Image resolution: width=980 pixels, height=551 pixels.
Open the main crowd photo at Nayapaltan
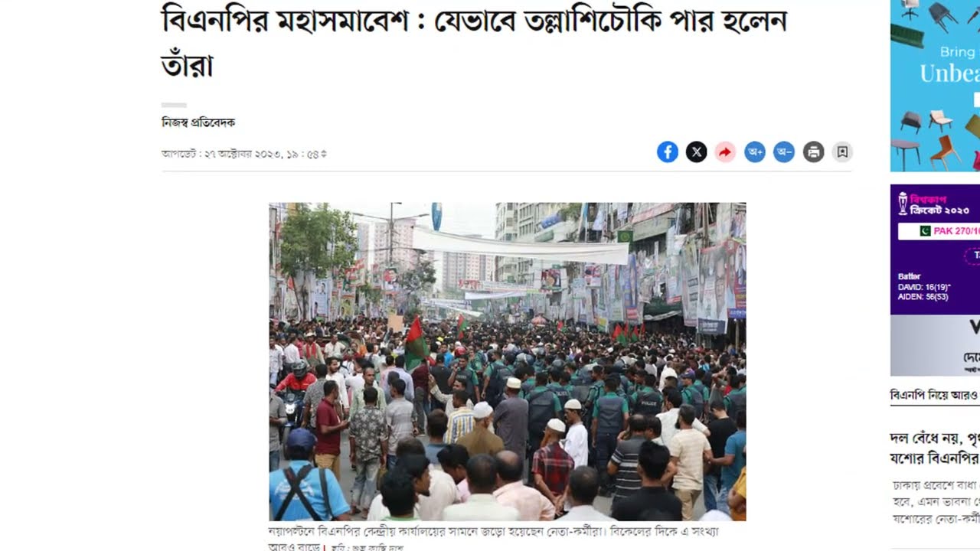507,361
